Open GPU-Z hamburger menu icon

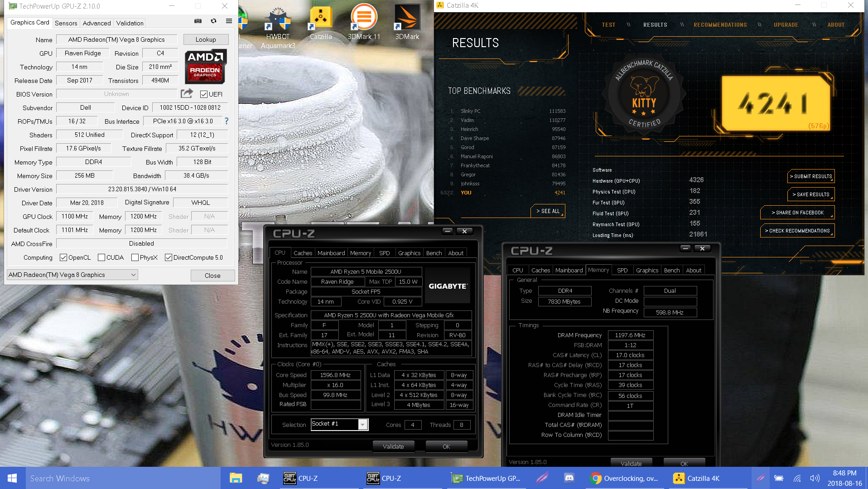pyautogui.click(x=229, y=21)
